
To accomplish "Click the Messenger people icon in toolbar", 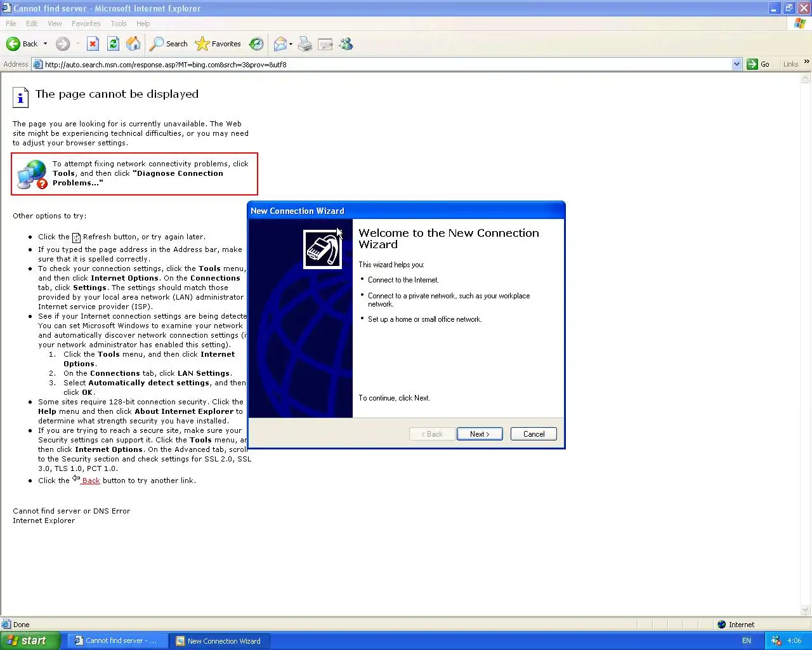I will point(346,44).
